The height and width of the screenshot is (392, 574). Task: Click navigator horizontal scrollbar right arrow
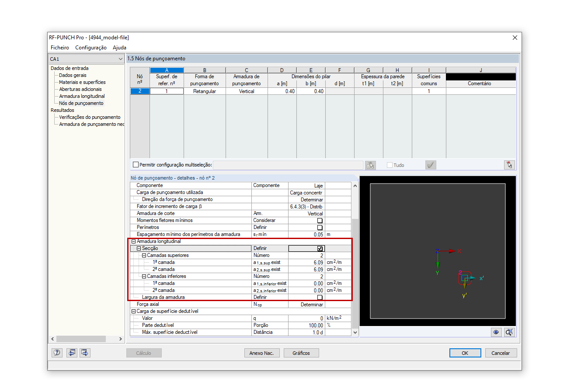pos(121,339)
